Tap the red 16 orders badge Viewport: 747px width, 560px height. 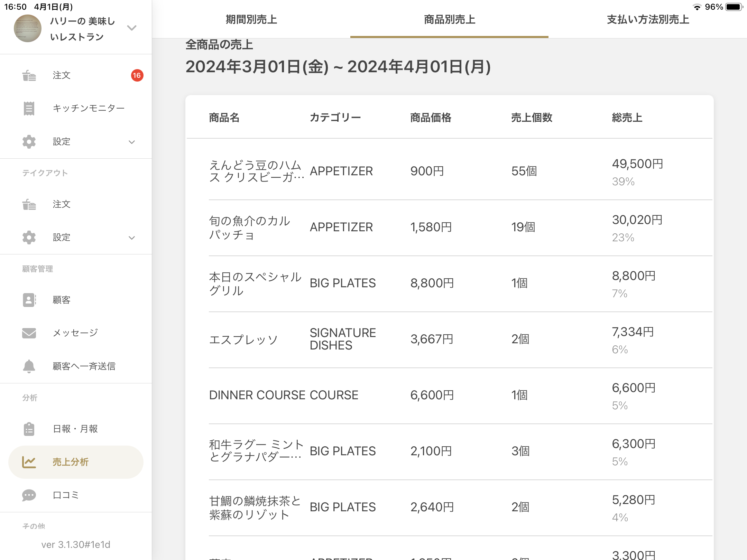coord(137,75)
